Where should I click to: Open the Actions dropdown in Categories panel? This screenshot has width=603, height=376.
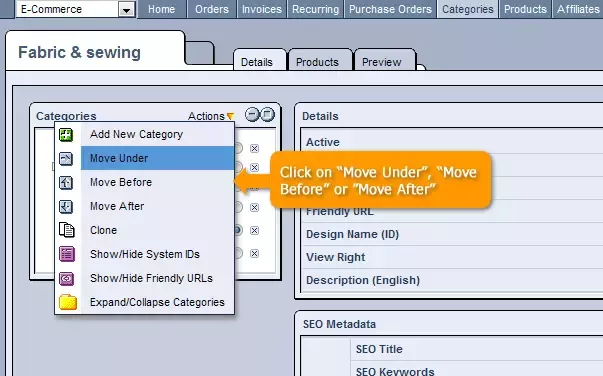click(x=211, y=116)
